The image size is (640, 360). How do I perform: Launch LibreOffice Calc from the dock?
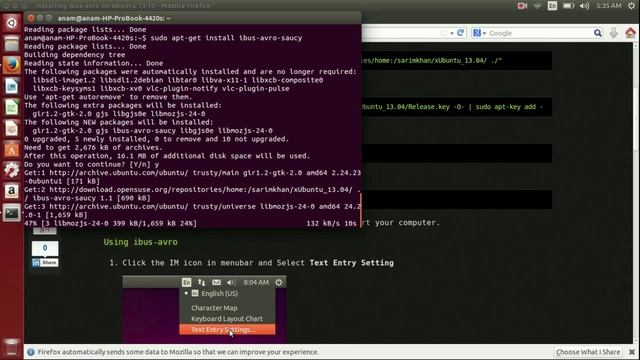pyautogui.click(x=11, y=107)
